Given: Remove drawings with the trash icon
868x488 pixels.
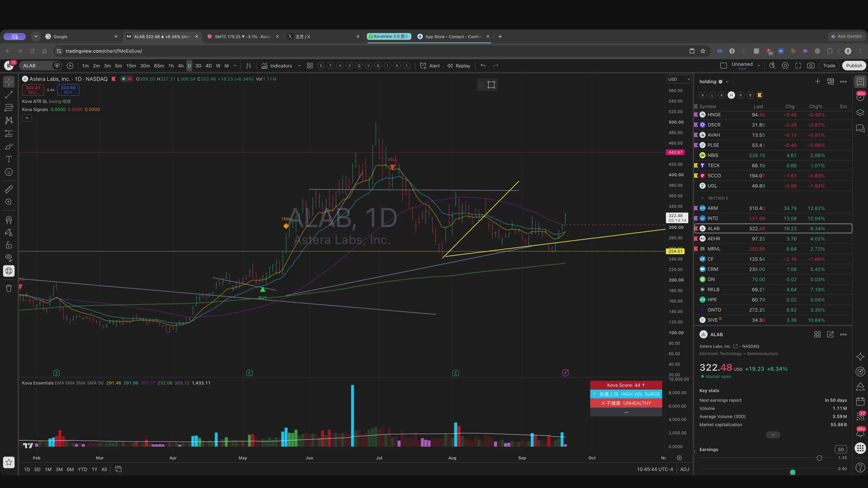Looking at the screenshot, I should [9, 288].
